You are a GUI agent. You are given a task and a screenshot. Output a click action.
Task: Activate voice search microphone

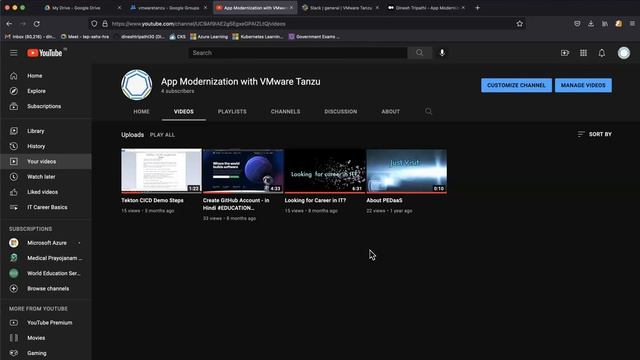(442, 53)
